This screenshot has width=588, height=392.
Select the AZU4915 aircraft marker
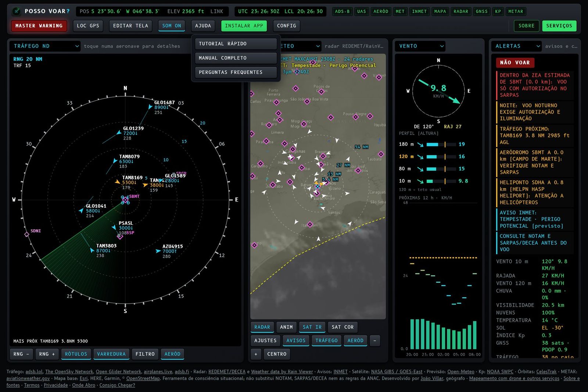tap(158, 251)
